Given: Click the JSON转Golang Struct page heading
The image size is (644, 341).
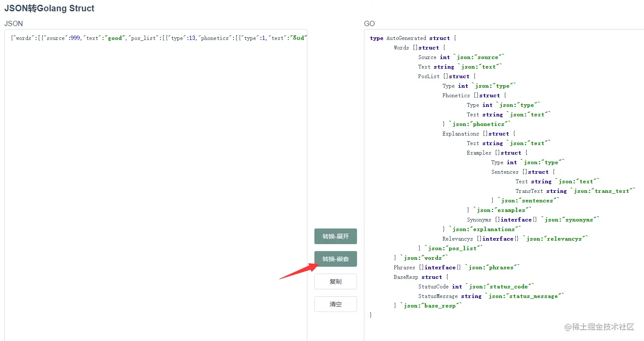Looking at the screenshot, I should 50,8.
